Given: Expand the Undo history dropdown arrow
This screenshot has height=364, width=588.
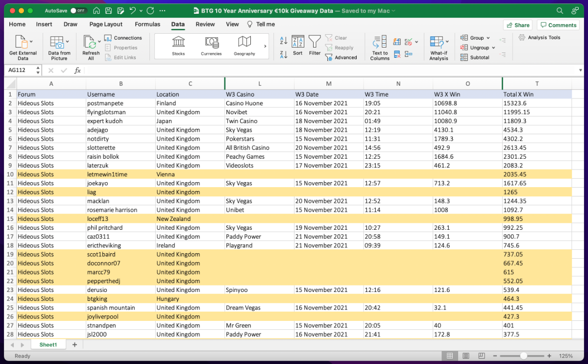Looking at the screenshot, I should (x=141, y=11).
